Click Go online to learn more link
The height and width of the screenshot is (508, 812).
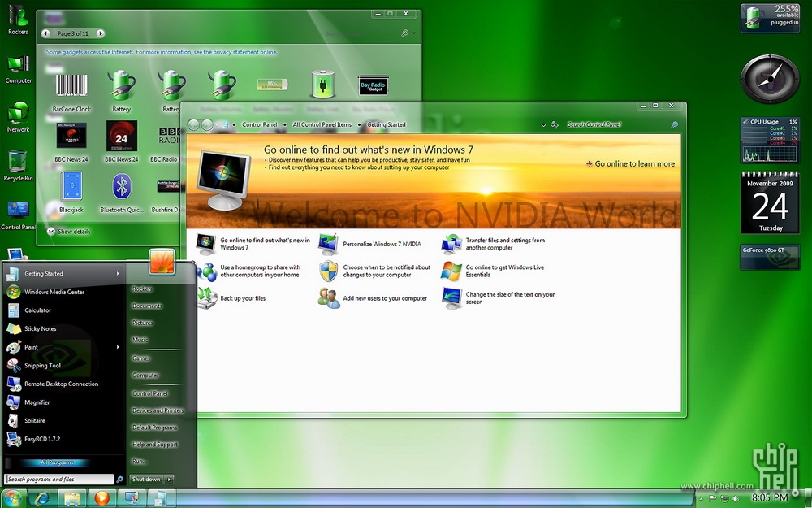click(x=630, y=164)
